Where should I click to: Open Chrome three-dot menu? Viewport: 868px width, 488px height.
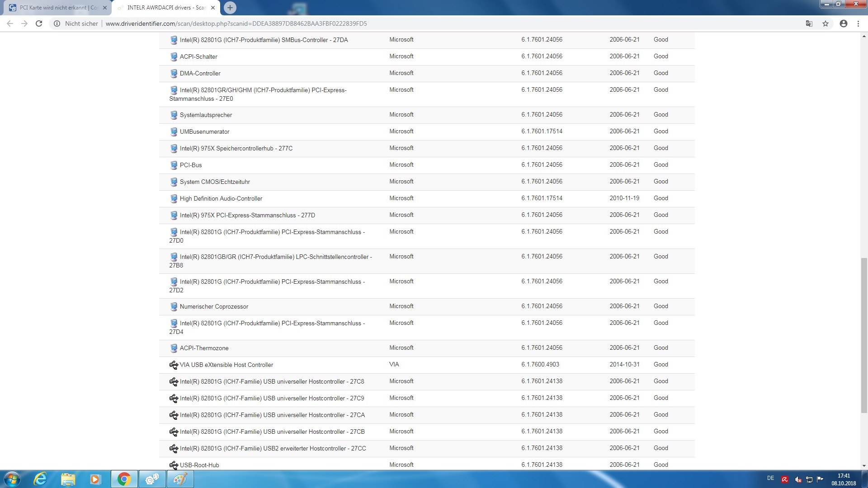click(858, 23)
